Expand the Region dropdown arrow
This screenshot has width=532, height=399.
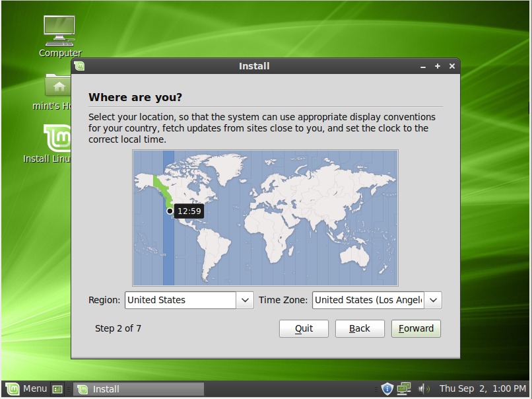(245, 300)
